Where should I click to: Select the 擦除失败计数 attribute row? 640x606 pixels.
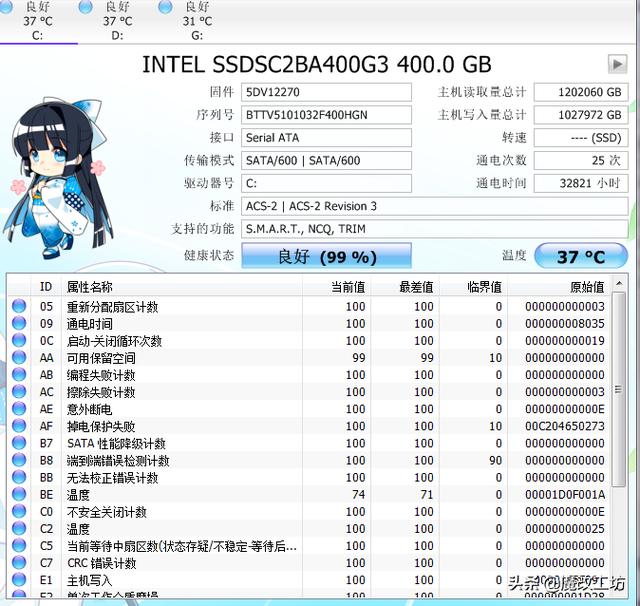[310, 392]
